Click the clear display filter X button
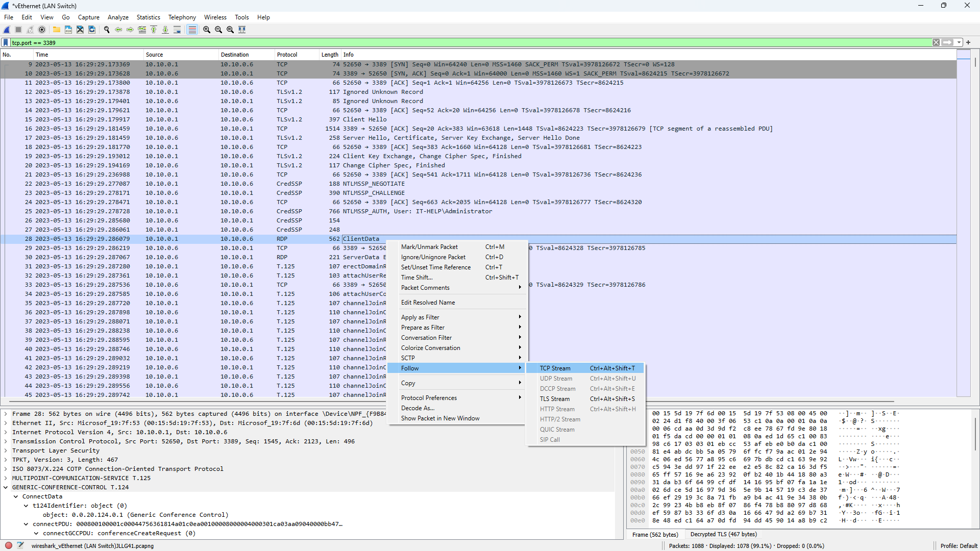The image size is (980, 551). point(936,42)
